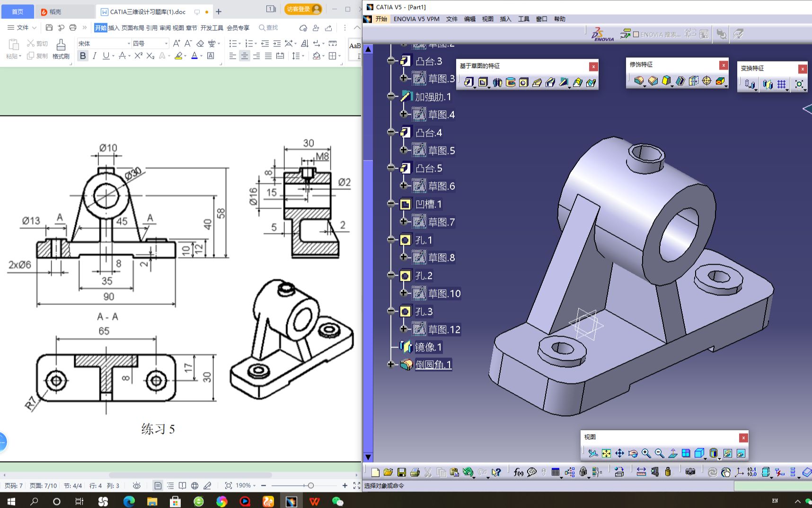Toggle the ENOVIA search checkbox
Screen dimensions: 812x508
point(636,34)
